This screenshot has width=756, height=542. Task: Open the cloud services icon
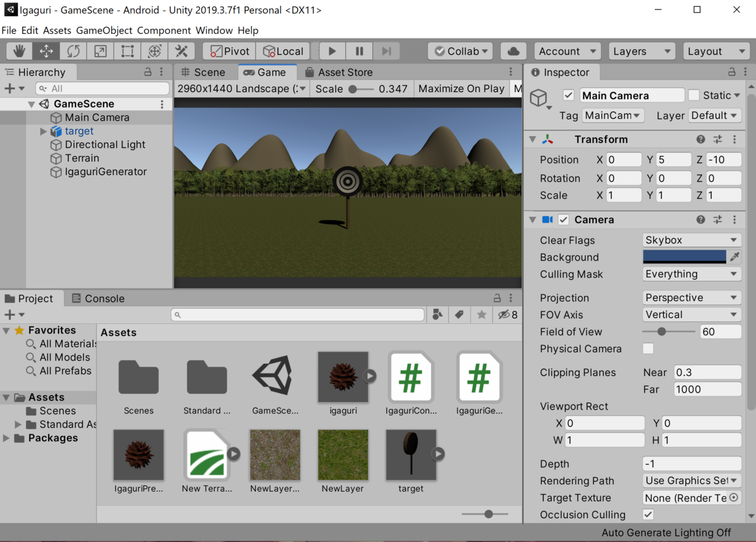[x=513, y=51]
